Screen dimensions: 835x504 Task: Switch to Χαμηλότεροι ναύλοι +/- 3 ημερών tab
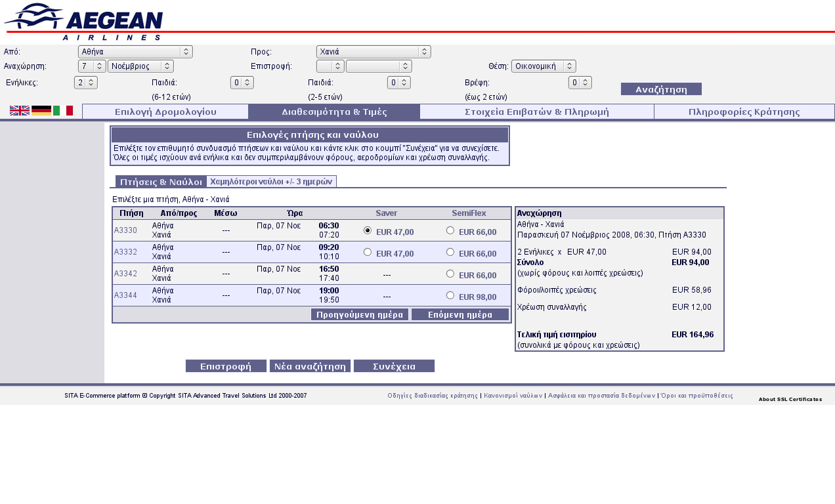(271, 182)
